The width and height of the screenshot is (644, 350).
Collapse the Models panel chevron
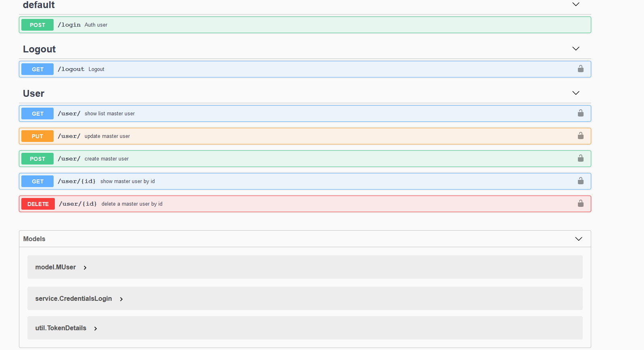pyautogui.click(x=578, y=239)
